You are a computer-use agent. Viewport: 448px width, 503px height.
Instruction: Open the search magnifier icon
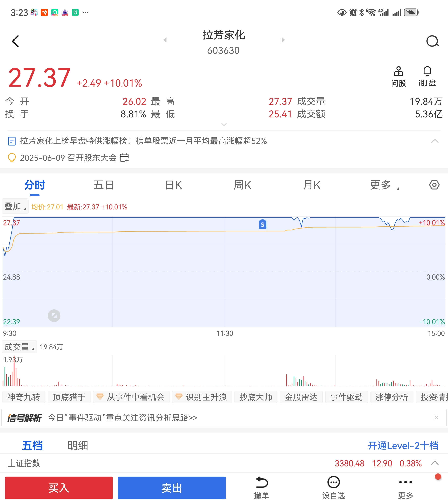point(432,41)
